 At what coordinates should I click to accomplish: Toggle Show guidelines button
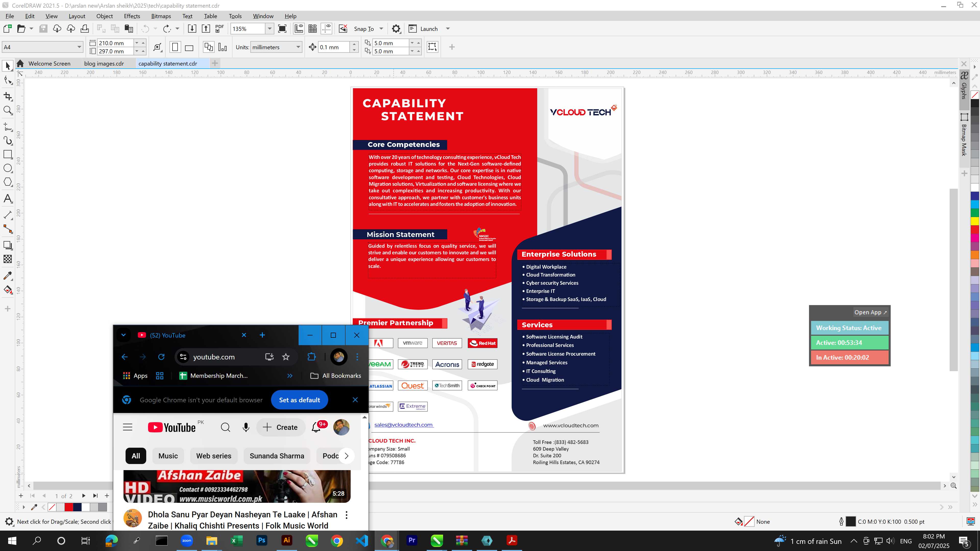tap(326, 29)
